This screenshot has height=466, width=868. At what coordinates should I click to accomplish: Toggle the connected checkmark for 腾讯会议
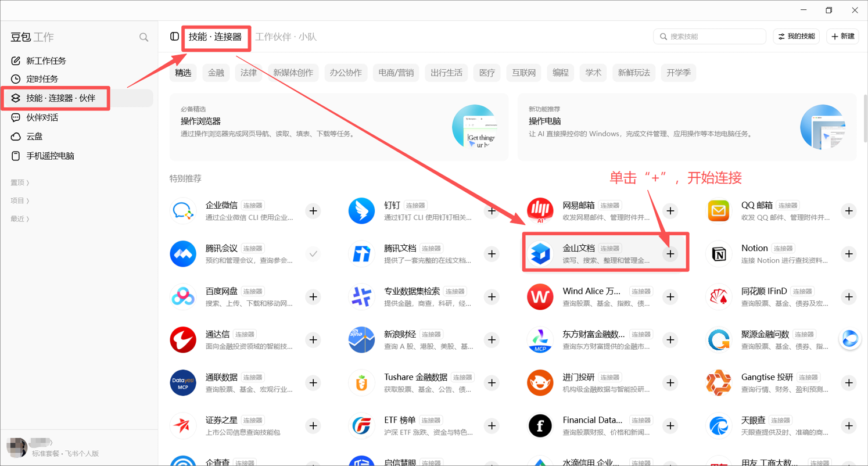tap(313, 254)
